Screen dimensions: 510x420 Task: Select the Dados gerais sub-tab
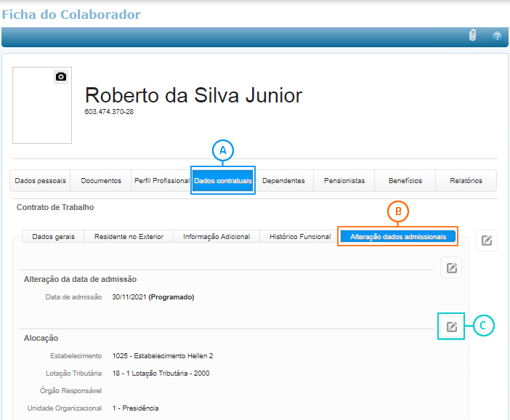tap(53, 236)
